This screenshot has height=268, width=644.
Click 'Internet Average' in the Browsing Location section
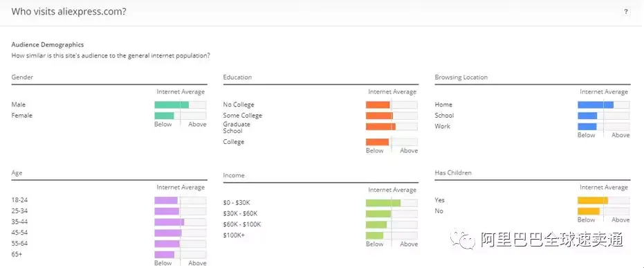click(x=604, y=91)
